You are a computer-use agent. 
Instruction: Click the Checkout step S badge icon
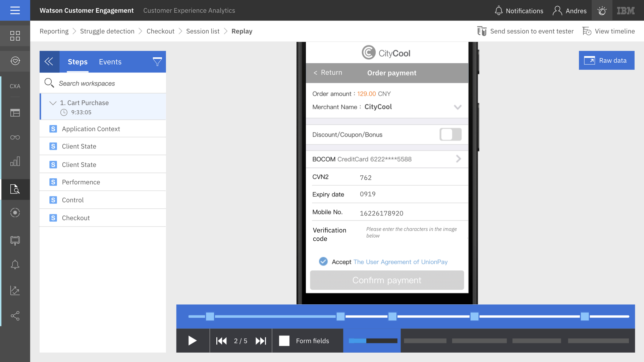pyautogui.click(x=53, y=218)
